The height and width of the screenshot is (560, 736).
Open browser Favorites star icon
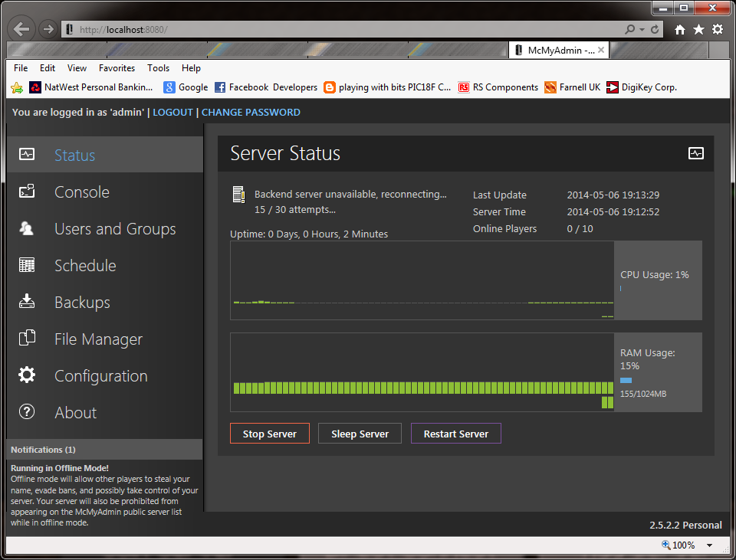[x=698, y=30]
